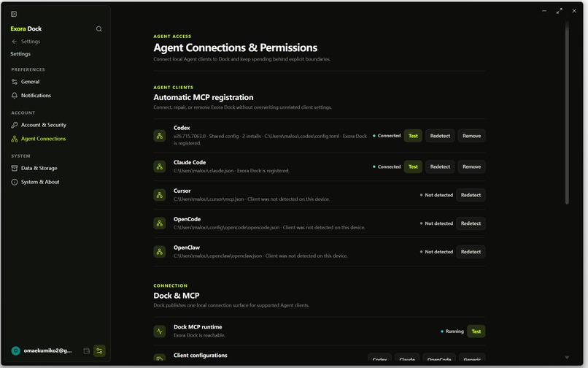
Task: Open search in Exora Dock sidebar
Action: coord(98,29)
